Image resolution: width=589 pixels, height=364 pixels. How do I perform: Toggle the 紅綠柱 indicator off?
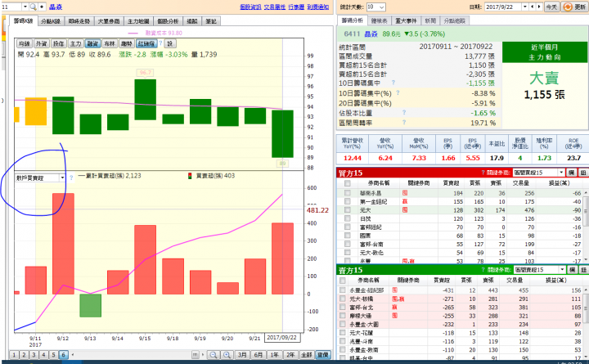[x=146, y=43]
